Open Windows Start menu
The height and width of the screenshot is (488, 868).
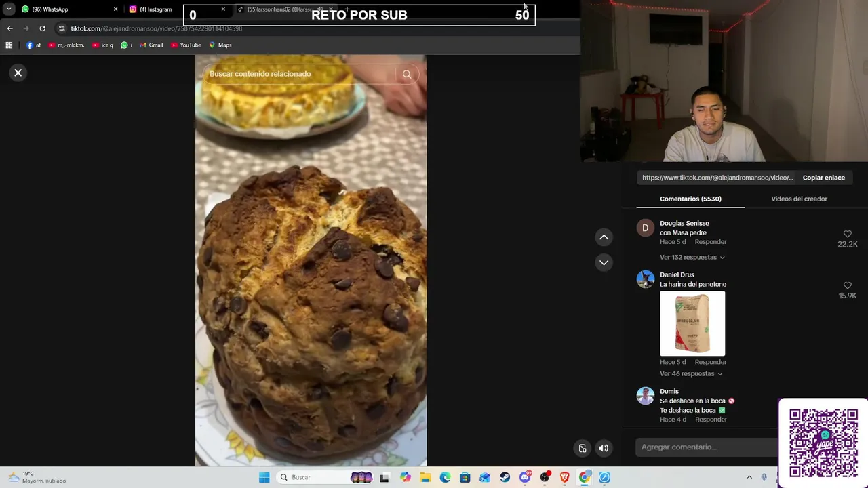(x=264, y=477)
